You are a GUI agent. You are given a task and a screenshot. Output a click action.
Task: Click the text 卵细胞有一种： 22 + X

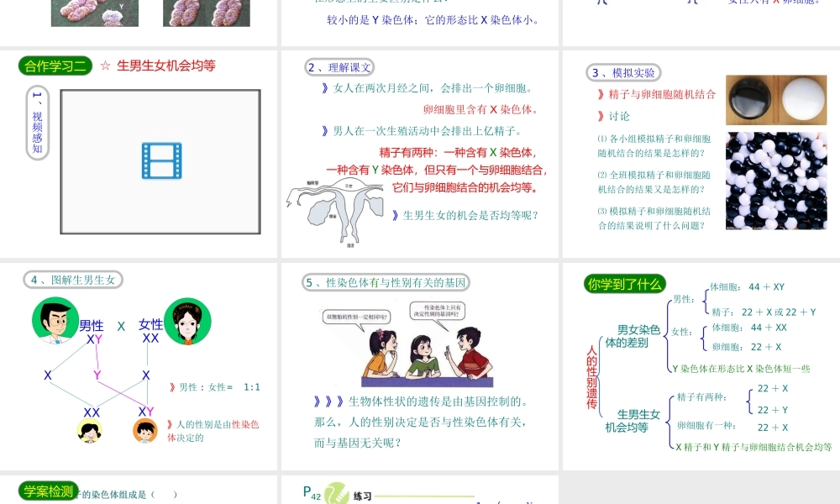coord(732,427)
